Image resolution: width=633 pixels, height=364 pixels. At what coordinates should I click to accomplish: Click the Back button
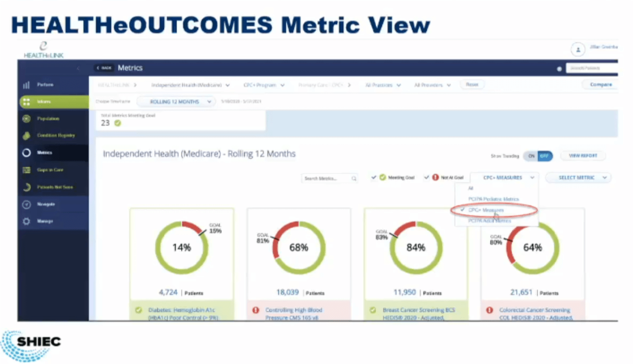[x=104, y=68]
